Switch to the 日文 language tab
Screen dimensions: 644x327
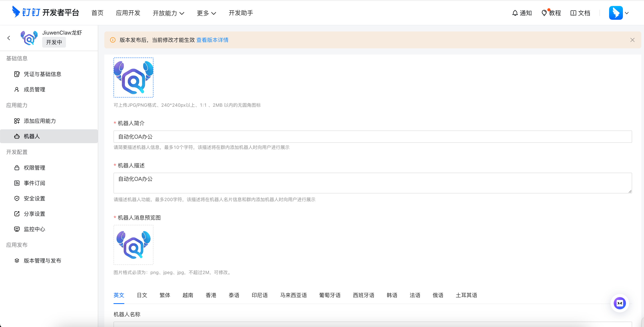coord(142,295)
